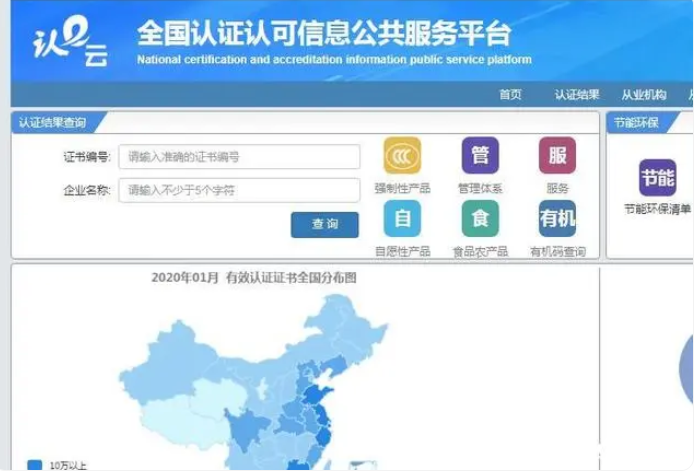Open the 管 management system icon

[480, 155]
